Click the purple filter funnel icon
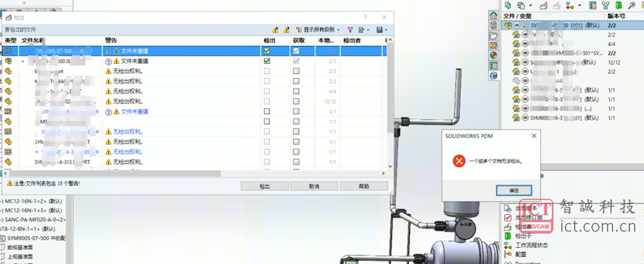Viewport: 644px width, 264px height. tap(350, 30)
